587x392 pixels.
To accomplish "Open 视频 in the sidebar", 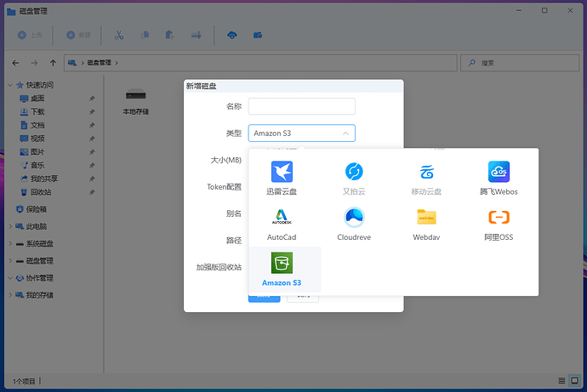I will (37, 139).
